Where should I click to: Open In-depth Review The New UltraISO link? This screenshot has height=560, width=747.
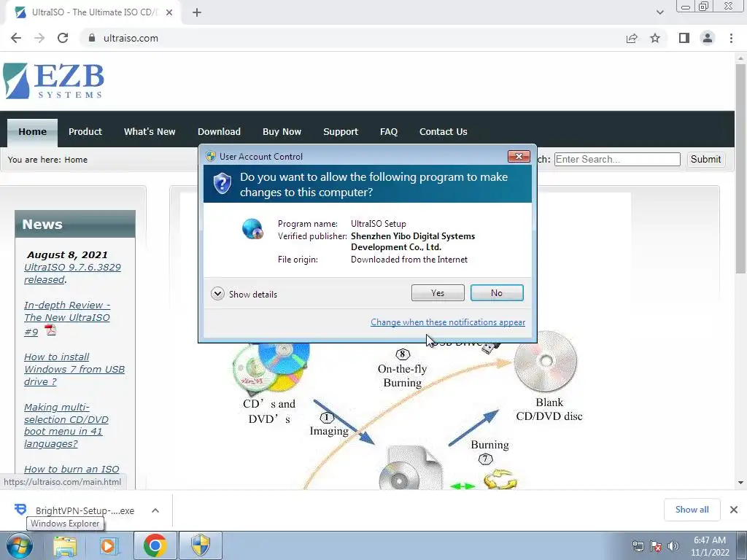point(66,318)
